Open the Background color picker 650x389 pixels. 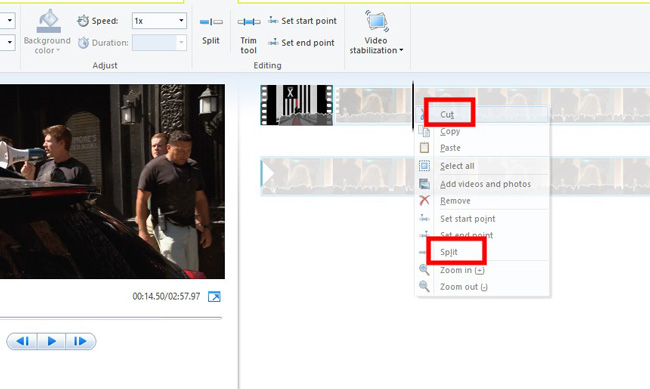click(x=47, y=32)
